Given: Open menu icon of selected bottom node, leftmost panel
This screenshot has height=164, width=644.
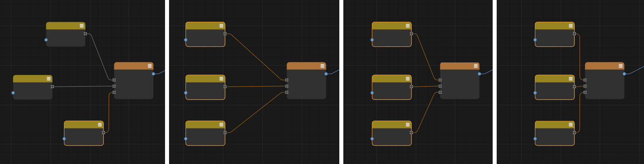Looking at the screenshot, I should [x=100, y=125].
